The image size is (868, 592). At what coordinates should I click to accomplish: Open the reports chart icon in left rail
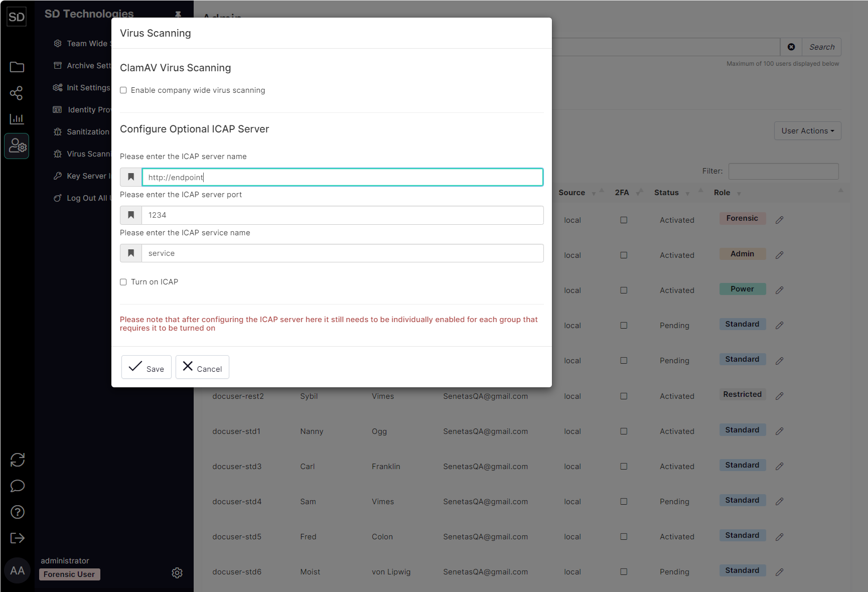[17, 119]
